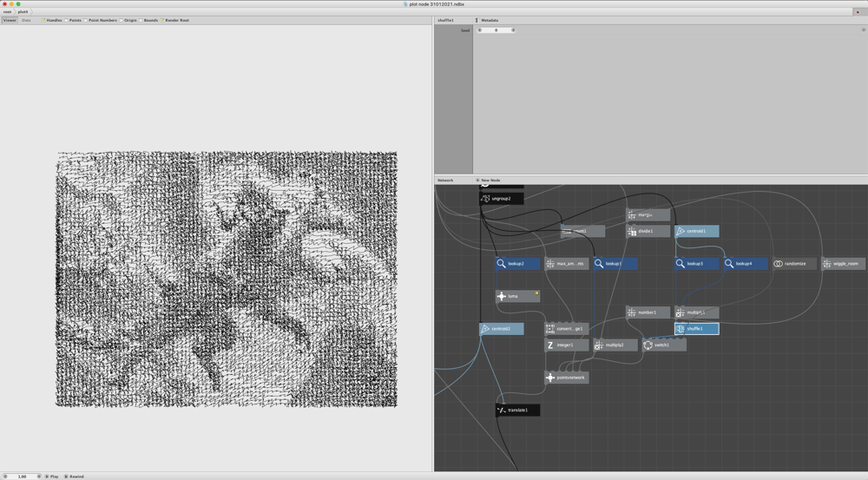Switch to the Viewer tab

tap(10, 21)
